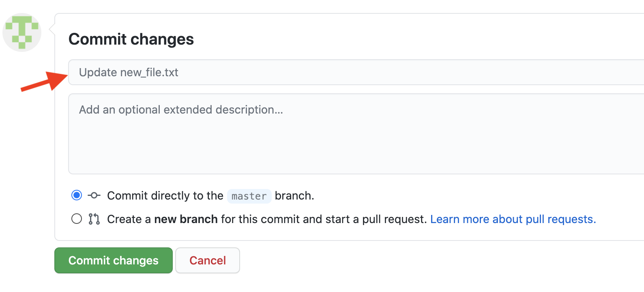Image resolution: width=644 pixels, height=292 pixels.
Task: Click the words "Create a" in the second option
Action: click(x=129, y=219)
